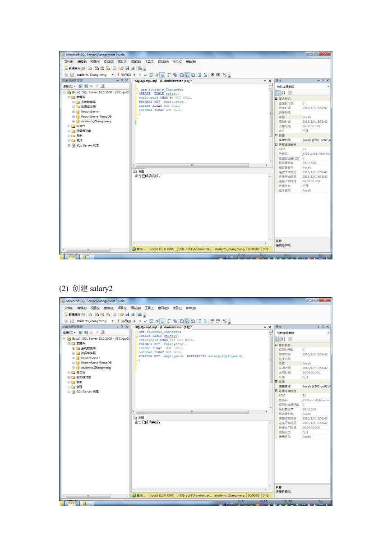Collapse 聚合状态 section in upper Properties

[x=277, y=98]
